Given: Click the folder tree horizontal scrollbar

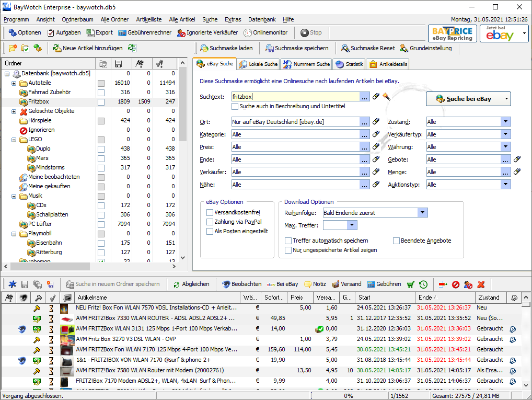Looking at the screenshot, I should [50, 267].
